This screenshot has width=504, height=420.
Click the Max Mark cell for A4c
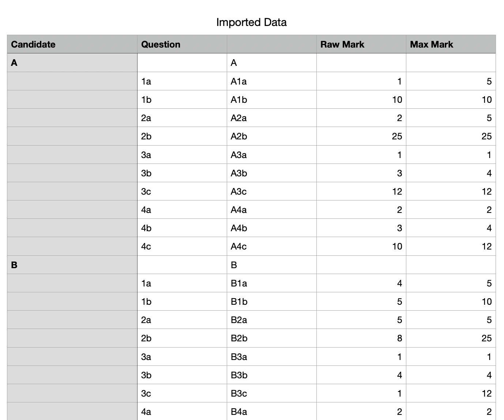(x=451, y=247)
